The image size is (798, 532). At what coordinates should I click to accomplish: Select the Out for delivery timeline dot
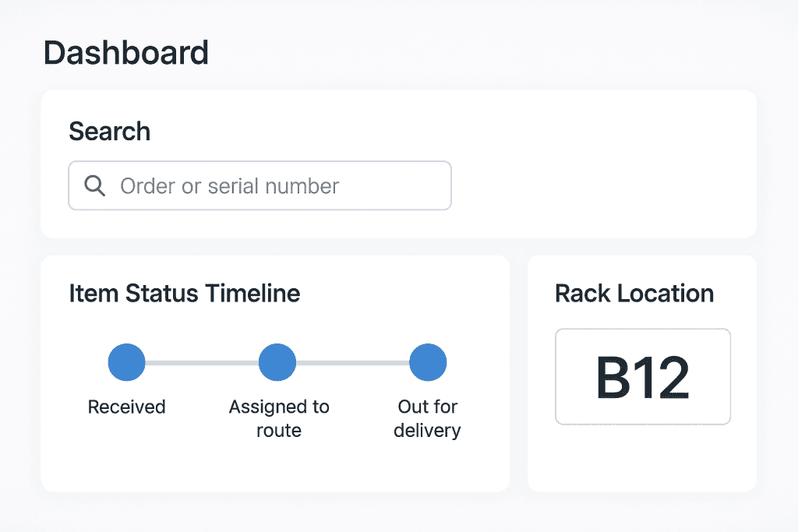pyautogui.click(x=428, y=363)
